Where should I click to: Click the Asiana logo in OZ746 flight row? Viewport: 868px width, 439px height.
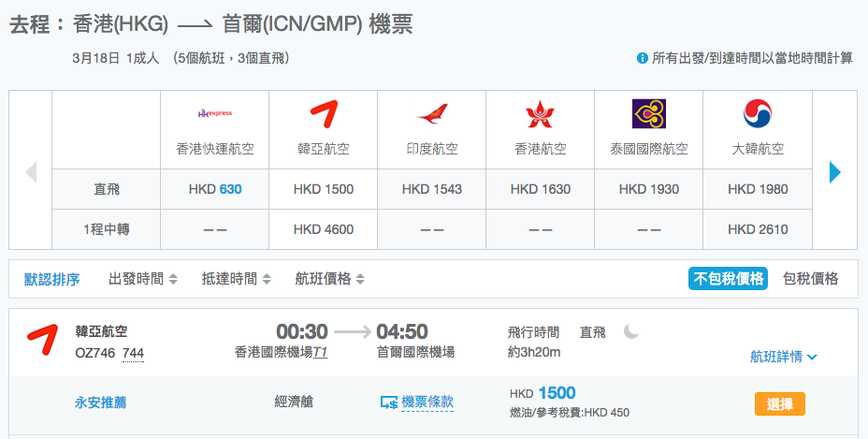tap(42, 339)
